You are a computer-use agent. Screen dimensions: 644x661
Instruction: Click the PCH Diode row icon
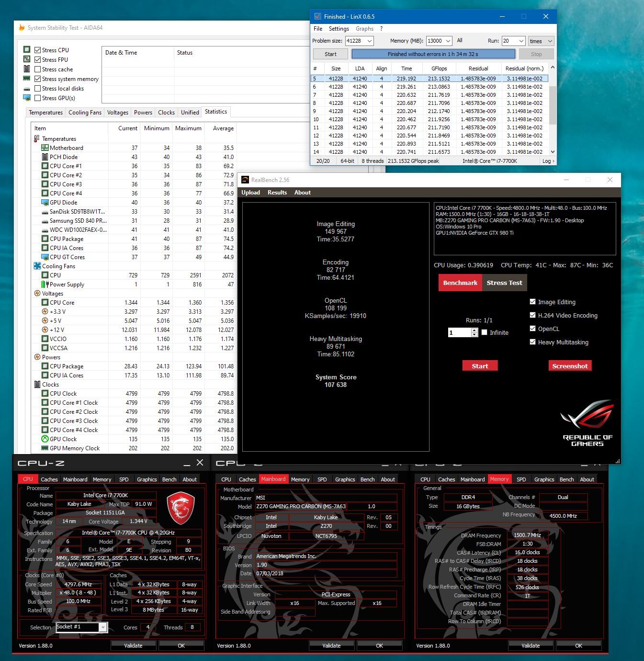[x=45, y=157]
